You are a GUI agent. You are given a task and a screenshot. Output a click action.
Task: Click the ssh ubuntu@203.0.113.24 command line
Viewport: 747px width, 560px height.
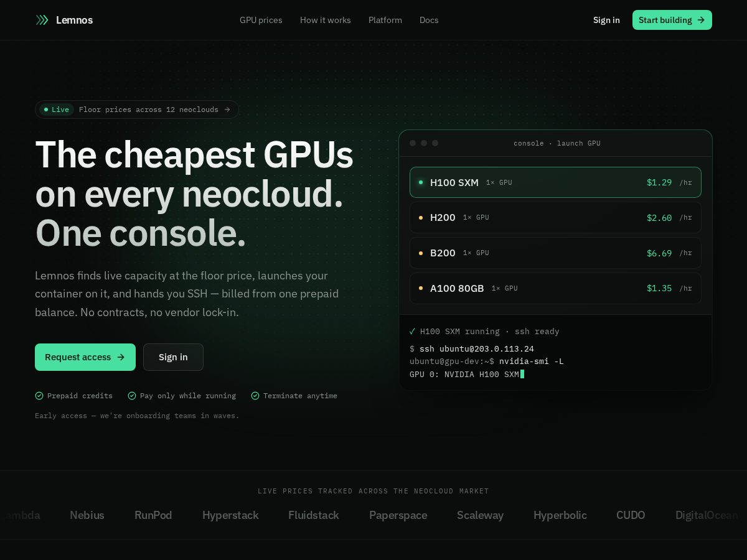point(472,348)
